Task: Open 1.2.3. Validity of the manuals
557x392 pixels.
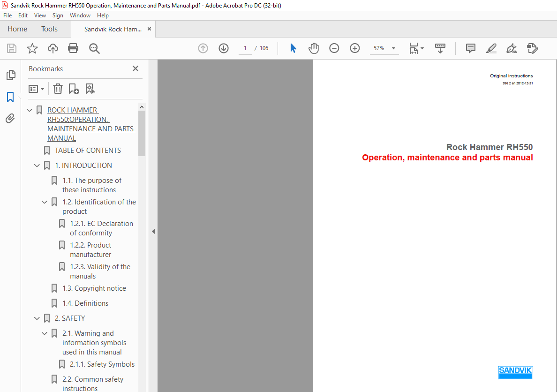Action: [100, 271]
